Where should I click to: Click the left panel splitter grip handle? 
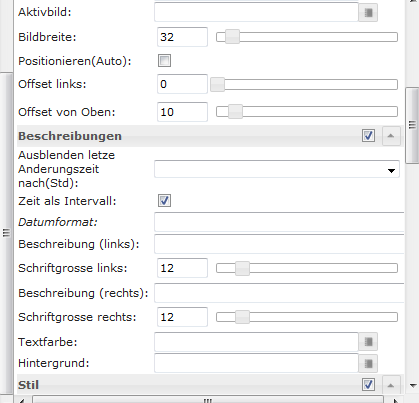(x=6, y=233)
